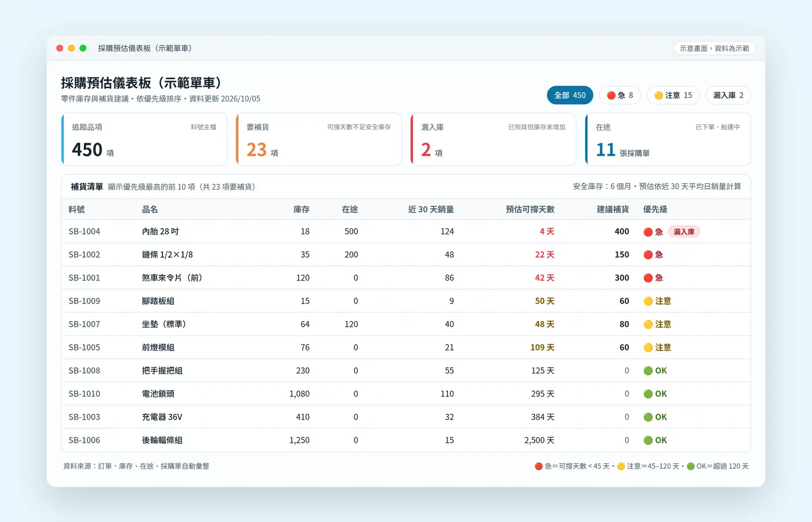The height and width of the screenshot is (522, 812).
Task: Sort by 近 30 天銷量 column header
Action: coord(431,210)
